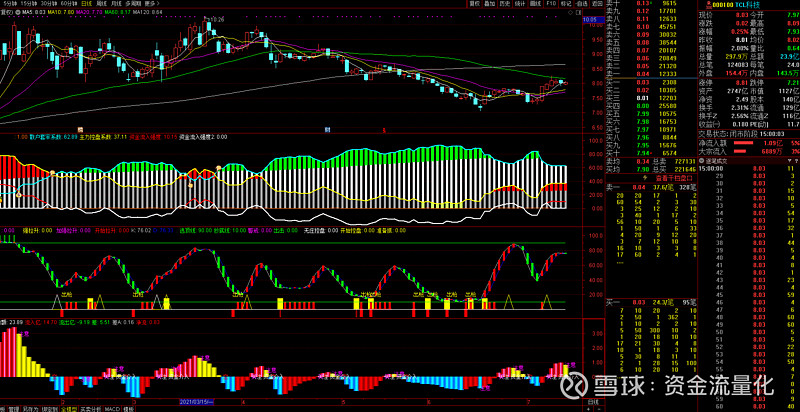The width and height of the screenshot is (800, 412).
Task: Open F10 company information
Action: tap(551, 4)
